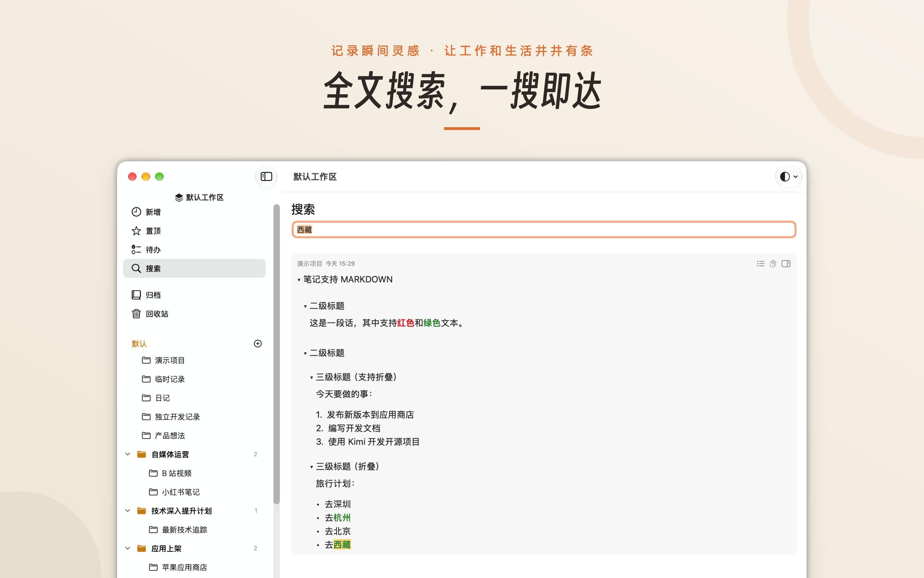
Task: Collapse the 三级标题（支持折叠）triangle
Action: tap(311, 377)
